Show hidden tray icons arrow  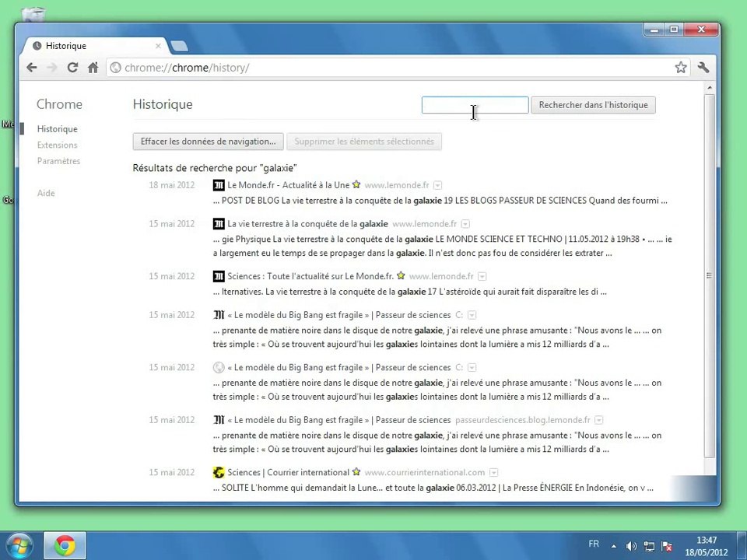point(614,546)
